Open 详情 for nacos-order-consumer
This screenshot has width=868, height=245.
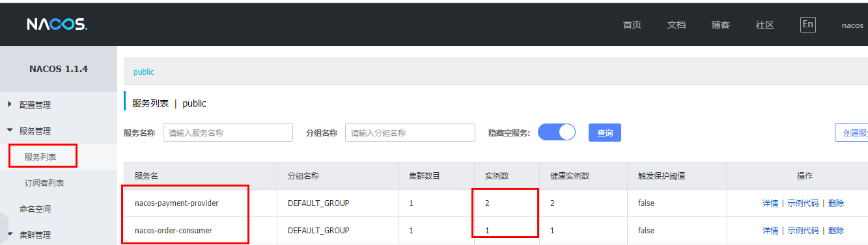point(770,231)
